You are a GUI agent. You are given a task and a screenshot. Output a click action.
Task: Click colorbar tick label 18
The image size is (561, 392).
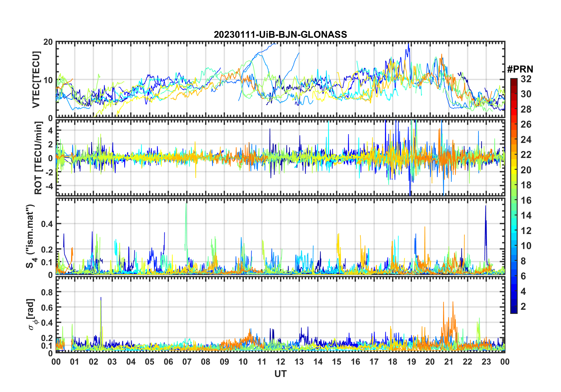(x=526, y=185)
